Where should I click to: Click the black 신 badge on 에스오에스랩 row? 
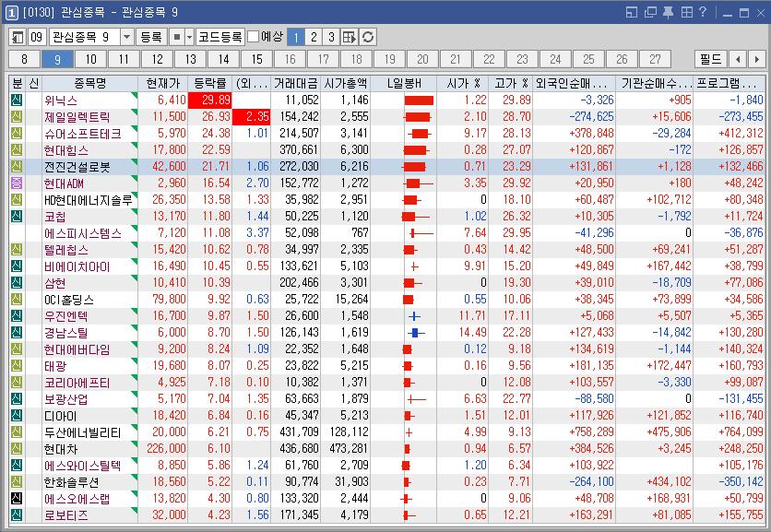(17, 499)
